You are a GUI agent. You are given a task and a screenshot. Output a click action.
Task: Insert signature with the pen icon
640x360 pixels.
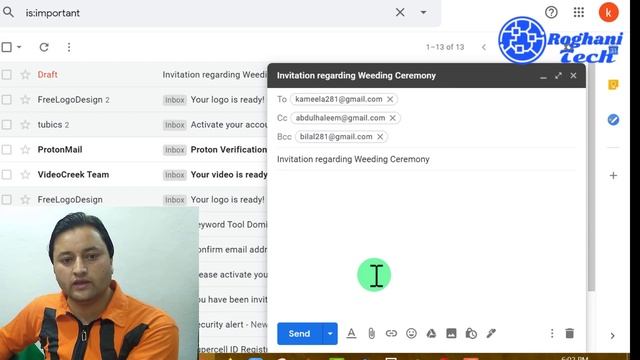pyautogui.click(x=491, y=333)
